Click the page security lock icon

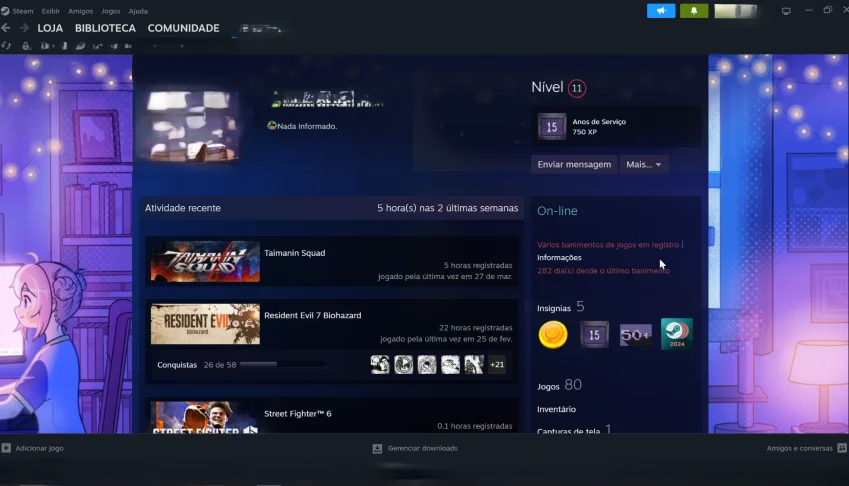coord(26,46)
